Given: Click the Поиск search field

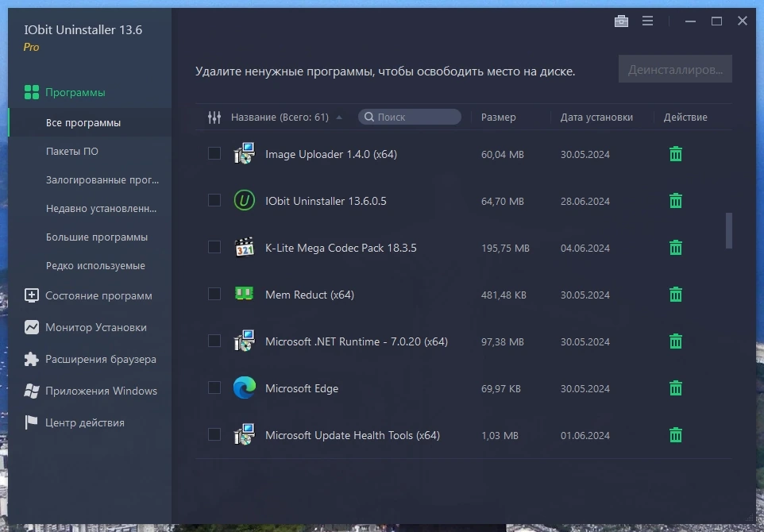Looking at the screenshot, I should click(410, 117).
